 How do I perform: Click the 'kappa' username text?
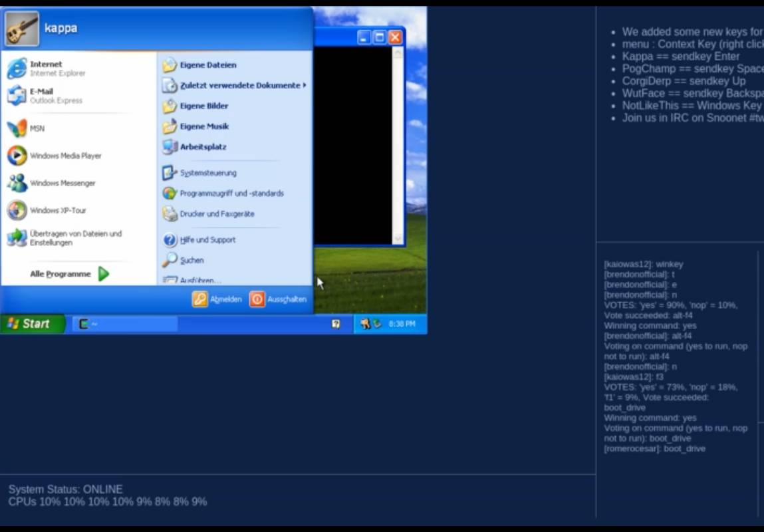point(61,28)
